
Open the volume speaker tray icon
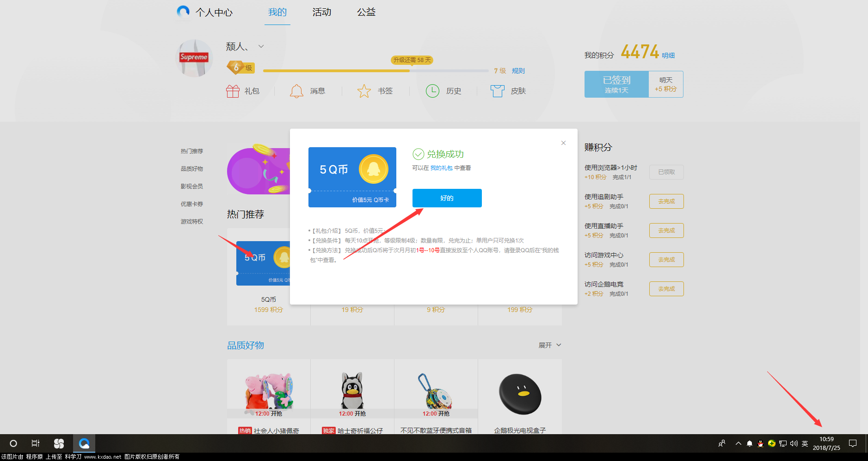[x=794, y=443]
